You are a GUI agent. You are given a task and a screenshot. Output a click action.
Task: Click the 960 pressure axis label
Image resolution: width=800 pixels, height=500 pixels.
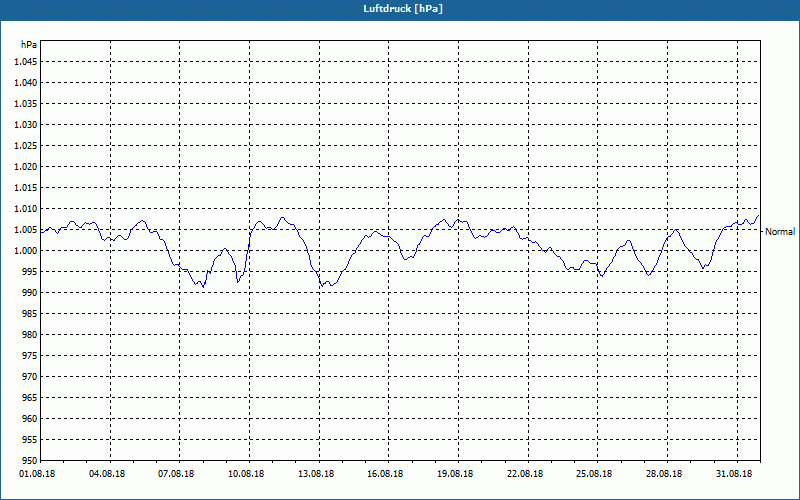click(30, 418)
